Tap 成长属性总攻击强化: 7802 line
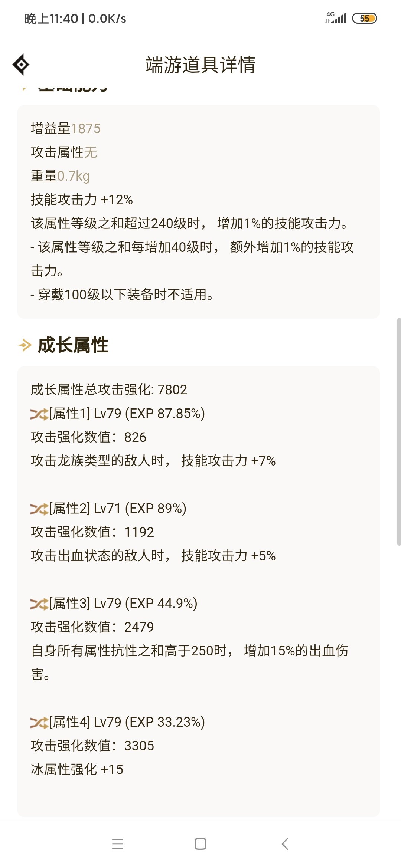The image size is (401, 868). coord(109,390)
